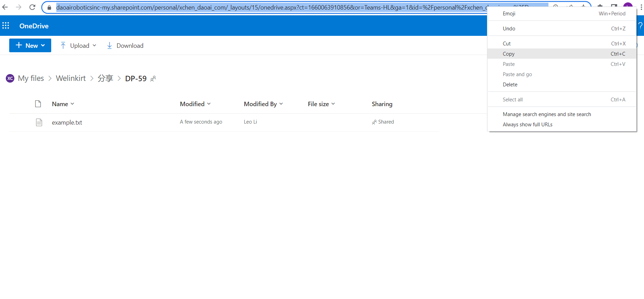Click the Download arrow icon

point(110,45)
